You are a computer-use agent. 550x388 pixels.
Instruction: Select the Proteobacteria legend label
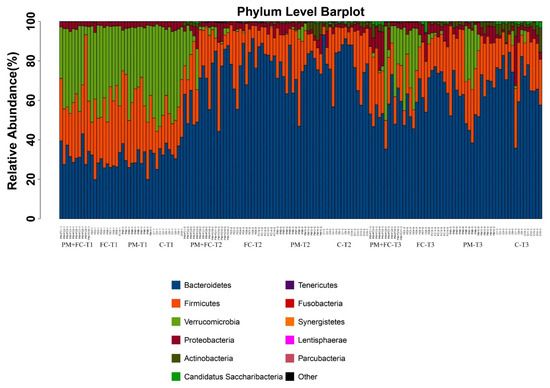tap(209, 340)
